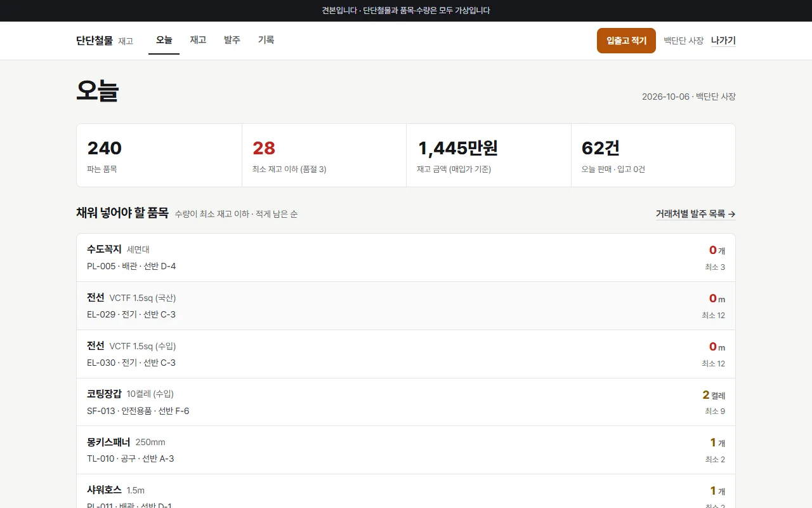The width and height of the screenshot is (812, 508).
Task: Open 거래처별 발주 목록 link
Action: pos(695,214)
